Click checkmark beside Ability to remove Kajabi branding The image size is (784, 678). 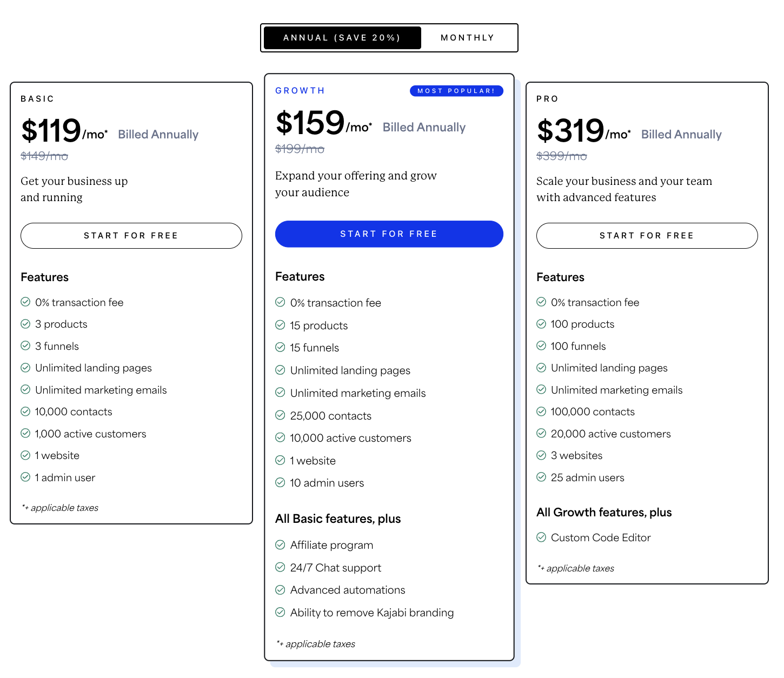click(280, 612)
